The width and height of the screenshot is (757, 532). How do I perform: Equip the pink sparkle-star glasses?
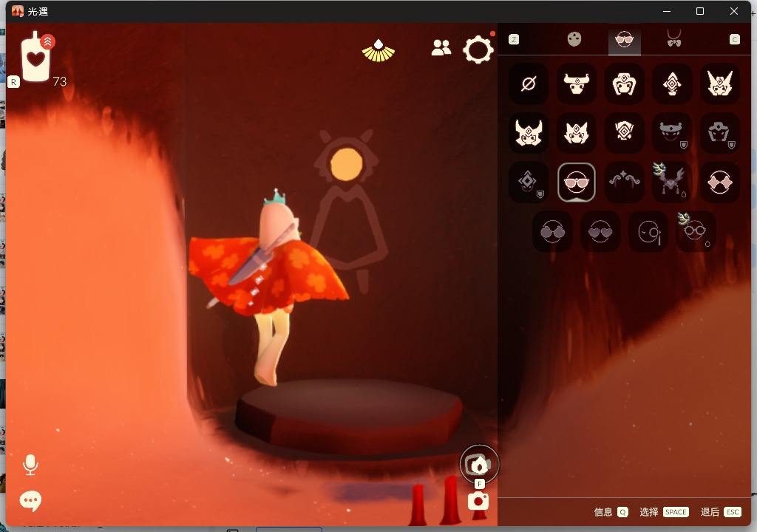(719, 182)
